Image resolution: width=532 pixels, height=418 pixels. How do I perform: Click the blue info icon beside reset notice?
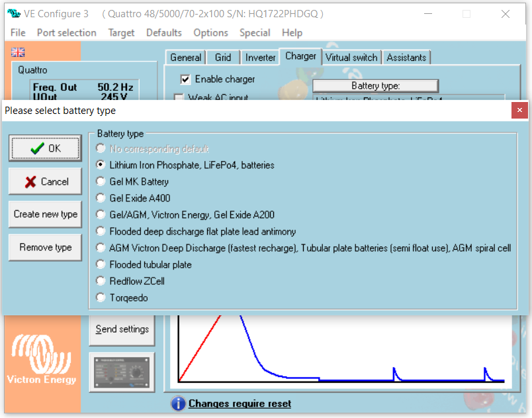click(178, 403)
